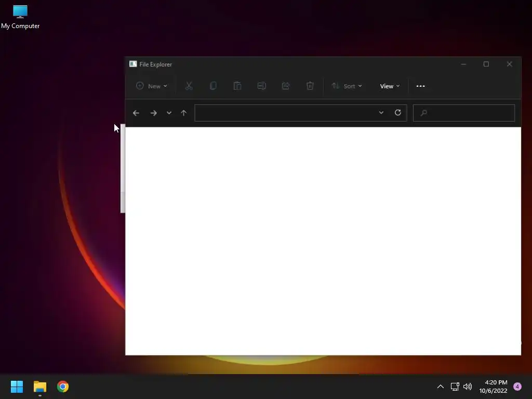The height and width of the screenshot is (399, 532).
Task: Click the Cut scissors icon
Action: [189, 86]
